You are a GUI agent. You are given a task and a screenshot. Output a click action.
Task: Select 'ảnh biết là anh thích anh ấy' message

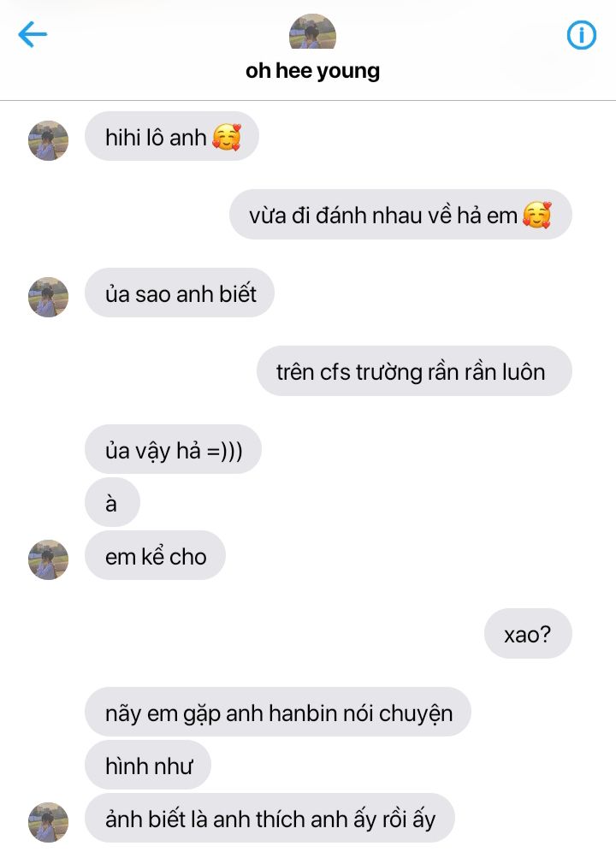click(269, 818)
